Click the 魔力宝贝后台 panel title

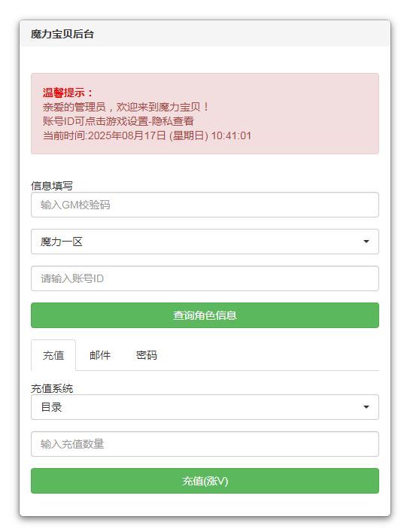pyautogui.click(x=62, y=34)
